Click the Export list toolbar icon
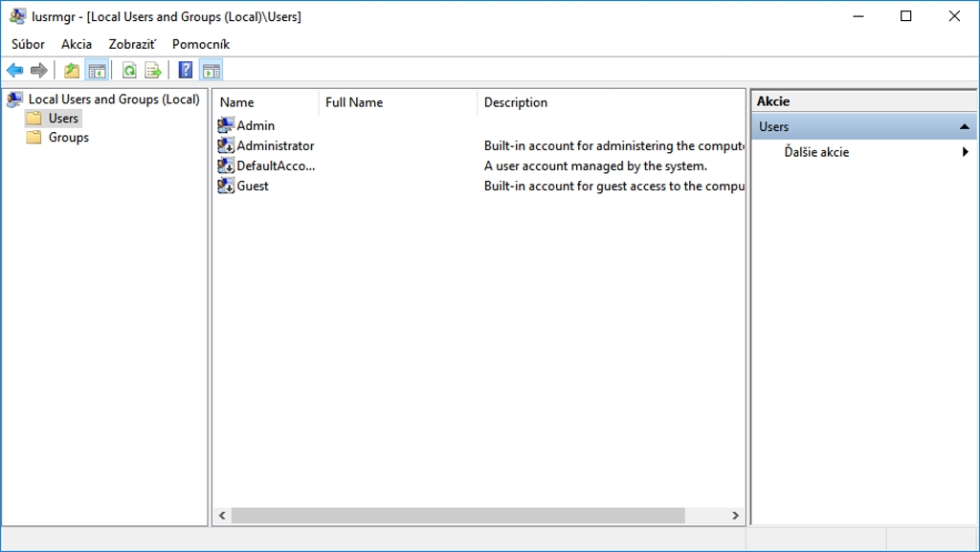 coord(153,70)
